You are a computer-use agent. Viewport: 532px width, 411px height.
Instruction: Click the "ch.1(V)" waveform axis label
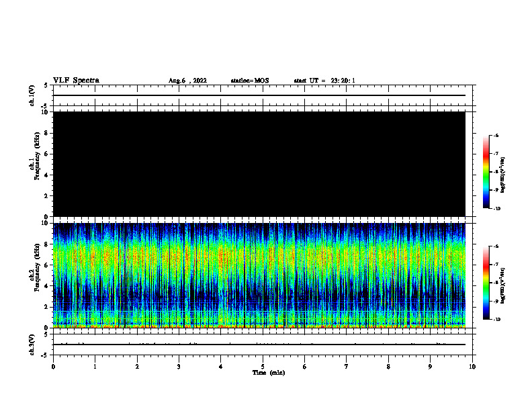click(32, 95)
